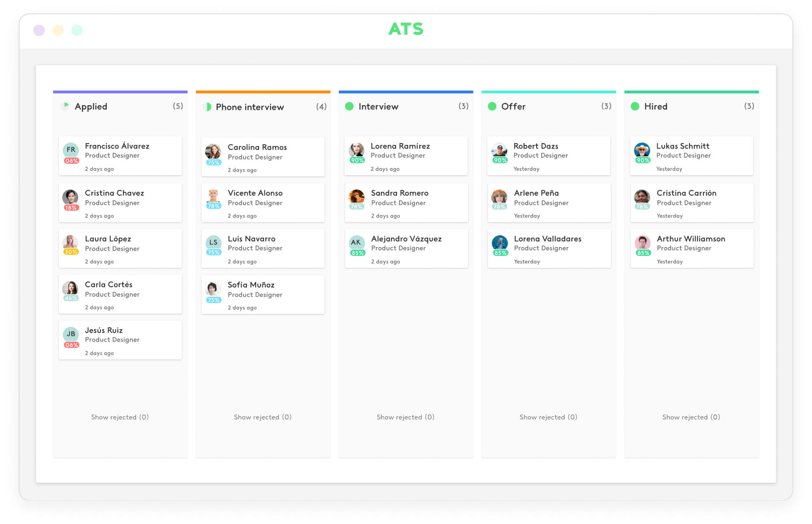This screenshot has height=524, width=812.
Task: Show rejected candidates in Phone interview column
Action: pos(263,417)
